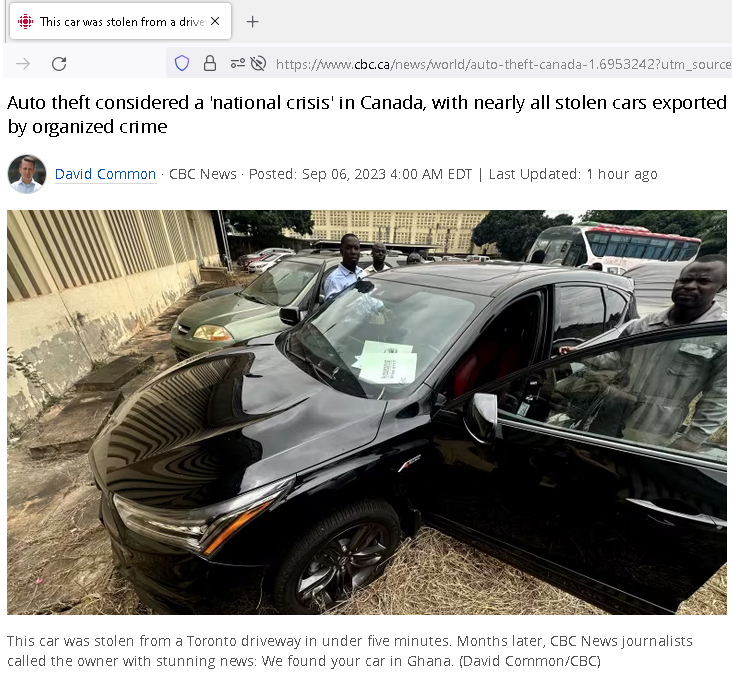The width and height of the screenshot is (732, 676).
Task: Close the 'This car was stolen' tab
Action: coord(215,21)
